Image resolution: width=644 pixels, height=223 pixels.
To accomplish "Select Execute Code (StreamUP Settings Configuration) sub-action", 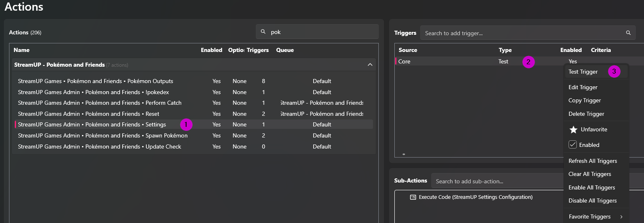I will (x=476, y=197).
